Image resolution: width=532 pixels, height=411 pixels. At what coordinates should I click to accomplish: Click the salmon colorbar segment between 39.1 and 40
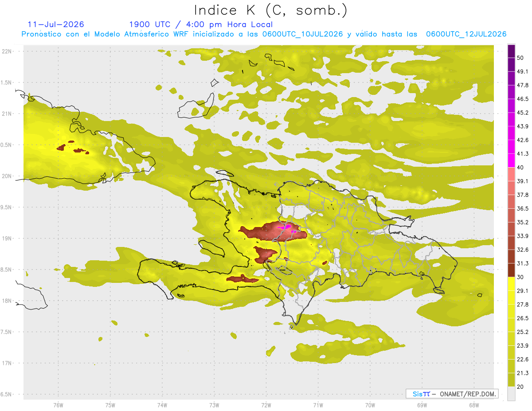point(511,174)
